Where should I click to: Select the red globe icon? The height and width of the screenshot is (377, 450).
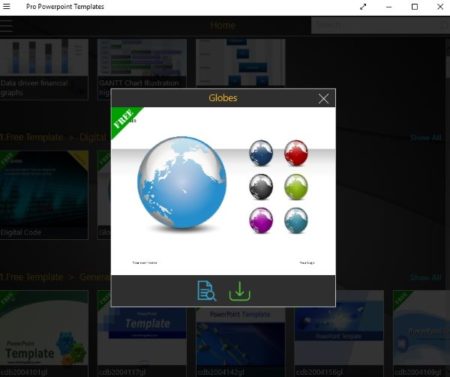[x=296, y=153]
